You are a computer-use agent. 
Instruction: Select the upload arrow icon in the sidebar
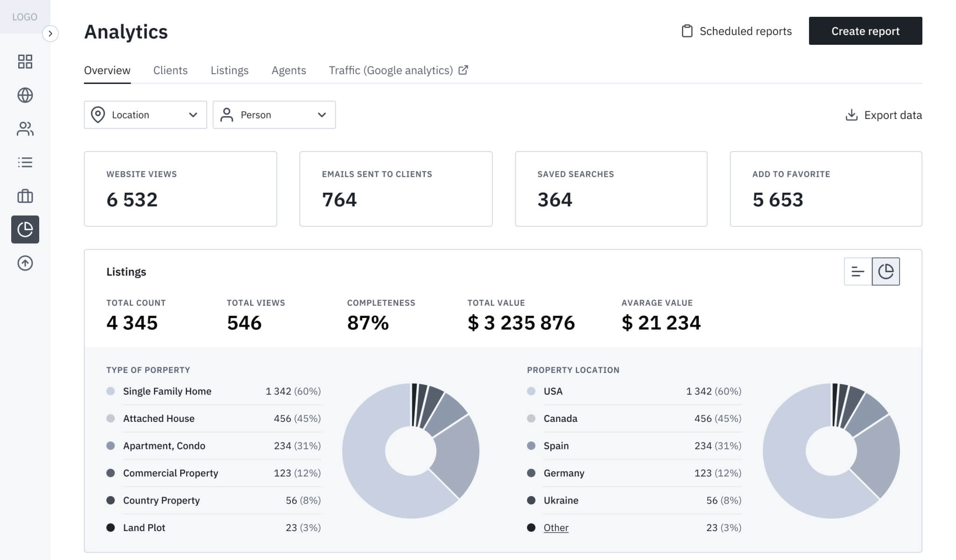coord(25,263)
